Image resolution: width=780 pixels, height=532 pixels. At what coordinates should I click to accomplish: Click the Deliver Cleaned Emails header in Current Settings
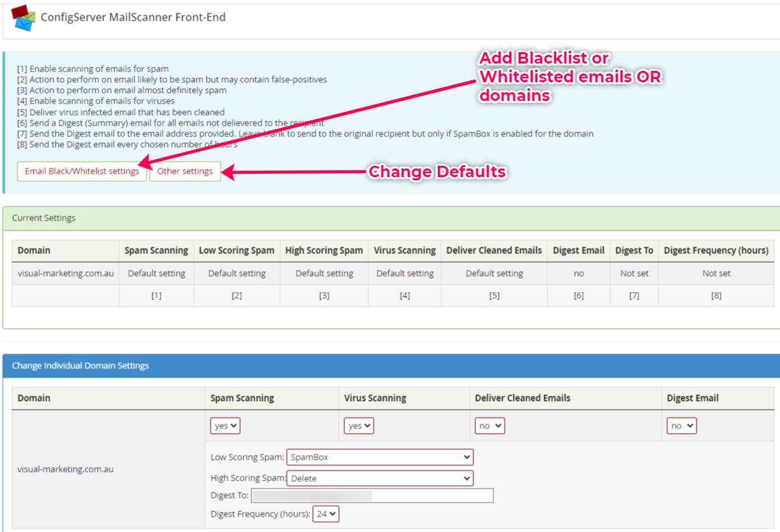pyautogui.click(x=494, y=251)
